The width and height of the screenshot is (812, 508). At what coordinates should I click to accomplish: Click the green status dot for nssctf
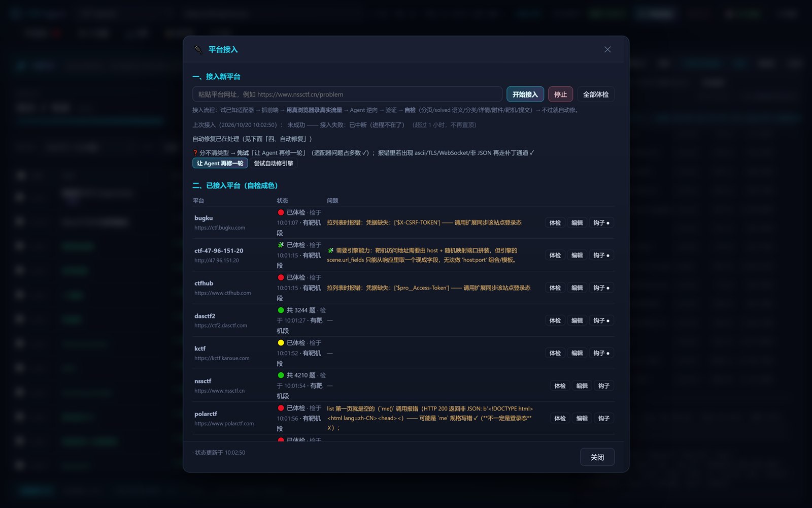pyautogui.click(x=281, y=375)
